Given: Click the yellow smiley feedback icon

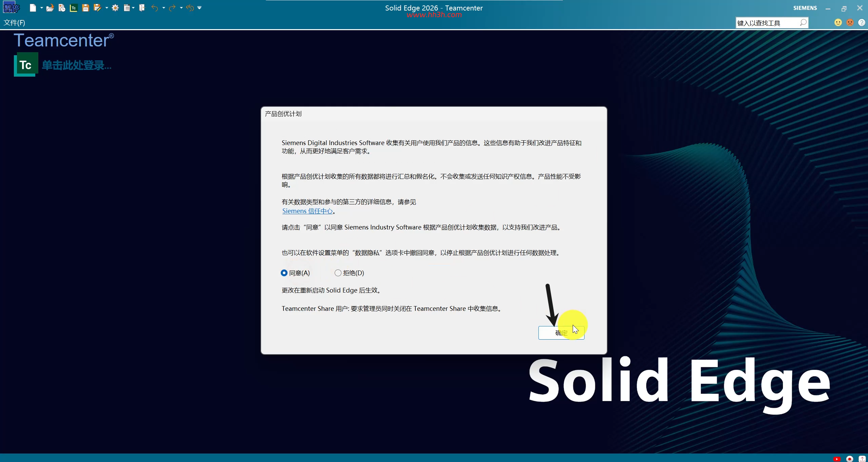Looking at the screenshot, I should click(838, 22).
